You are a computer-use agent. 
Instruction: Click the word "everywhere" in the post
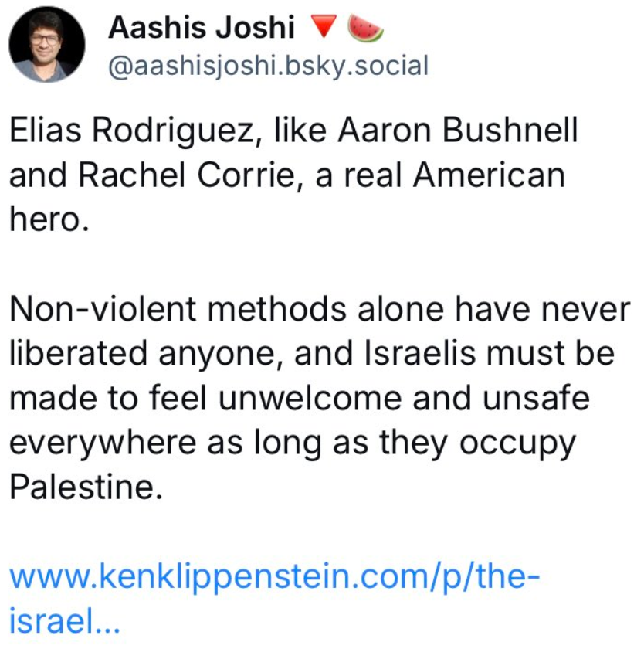103,443
